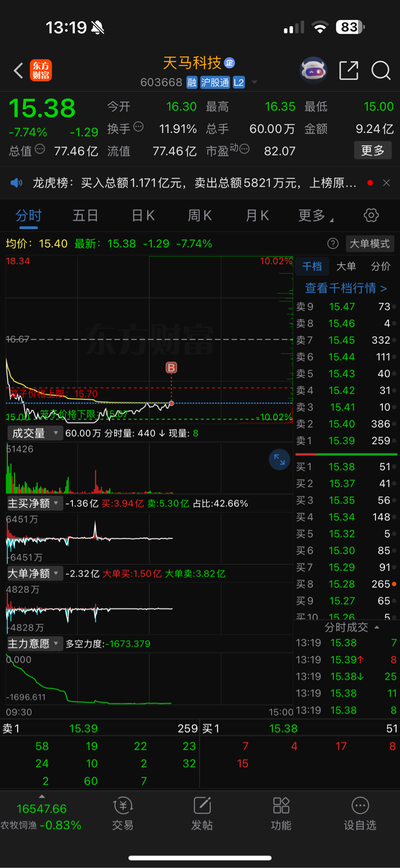Expand the 农牧饲渔 index ticker arrow
400x868 pixels.
(x=42, y=797)
